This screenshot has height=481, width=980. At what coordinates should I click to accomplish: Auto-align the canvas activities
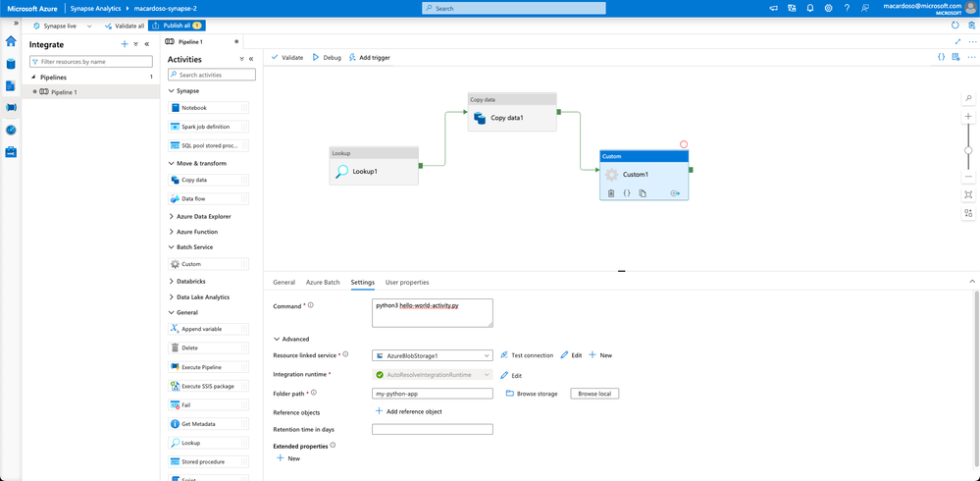[968, 213]
